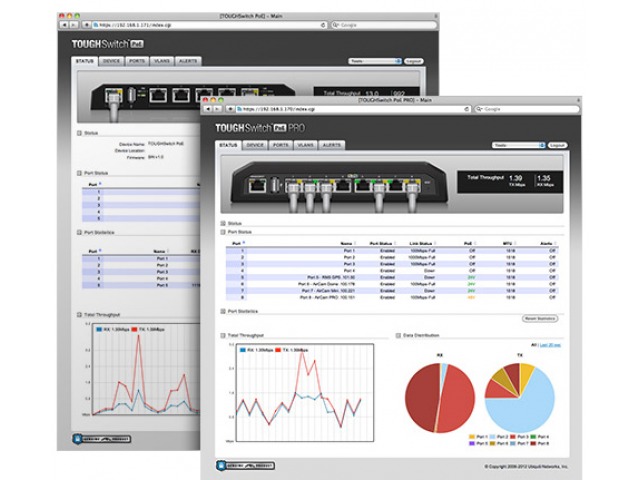This screenshot has height=480, width=640.
Task: Click the TOUGHSwitch PoE PRO logo
Action: [260, 128]
